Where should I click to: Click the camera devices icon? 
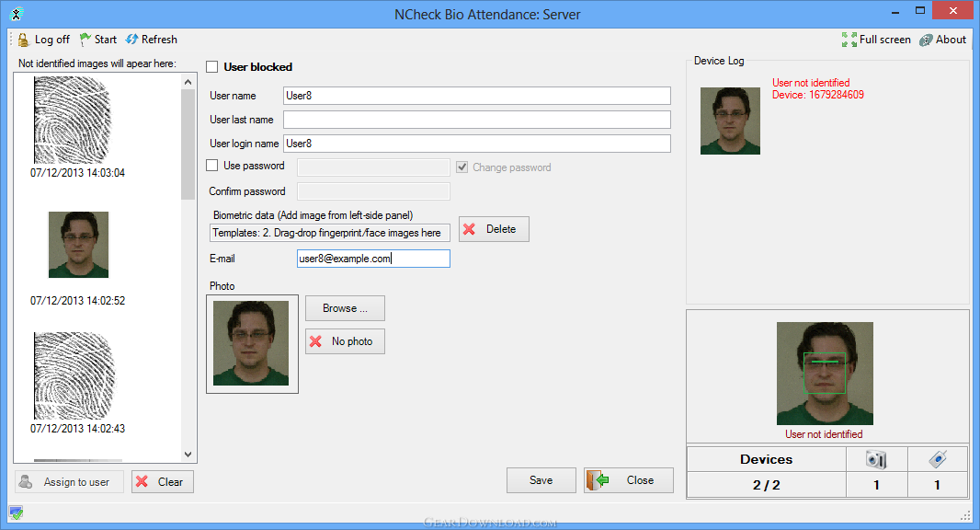876,459
